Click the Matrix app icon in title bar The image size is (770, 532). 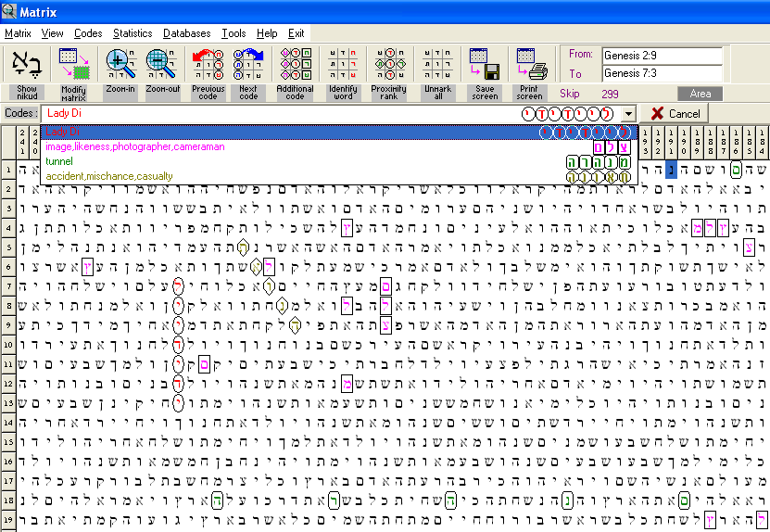pos(9,11)
